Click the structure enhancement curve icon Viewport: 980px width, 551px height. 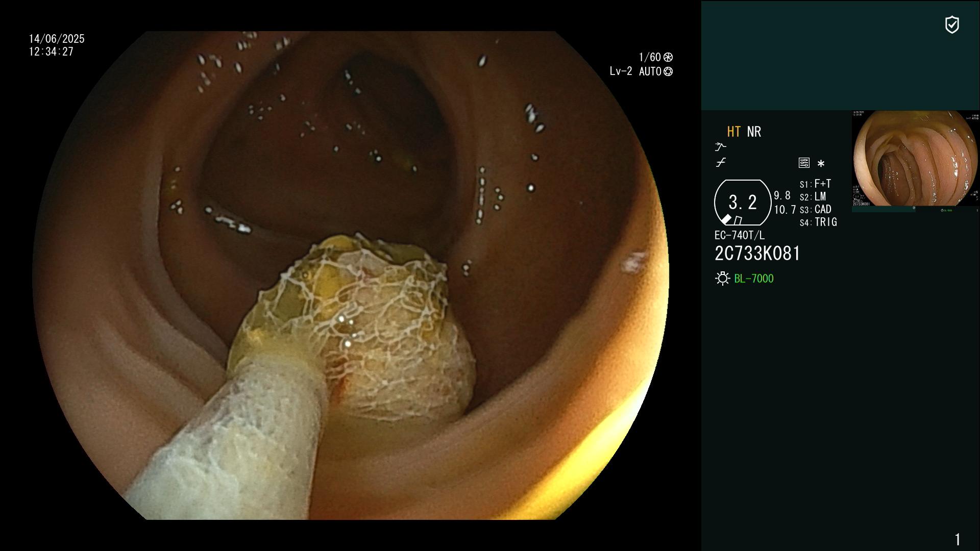tap(720, 147)
